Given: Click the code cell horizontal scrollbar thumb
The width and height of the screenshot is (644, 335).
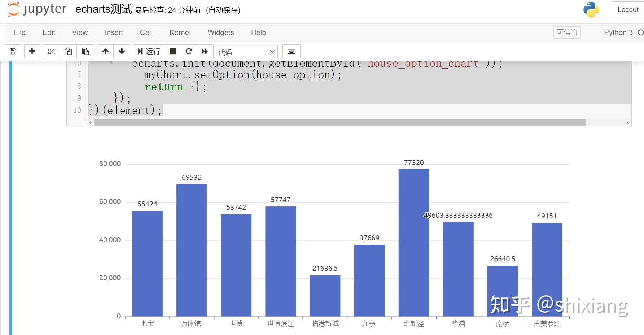Looking at the screenshot, I should click(x=340, y=123).
